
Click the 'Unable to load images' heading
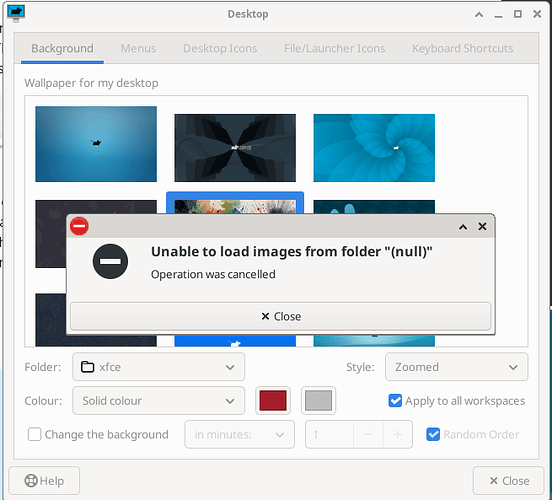coord(291,251)
